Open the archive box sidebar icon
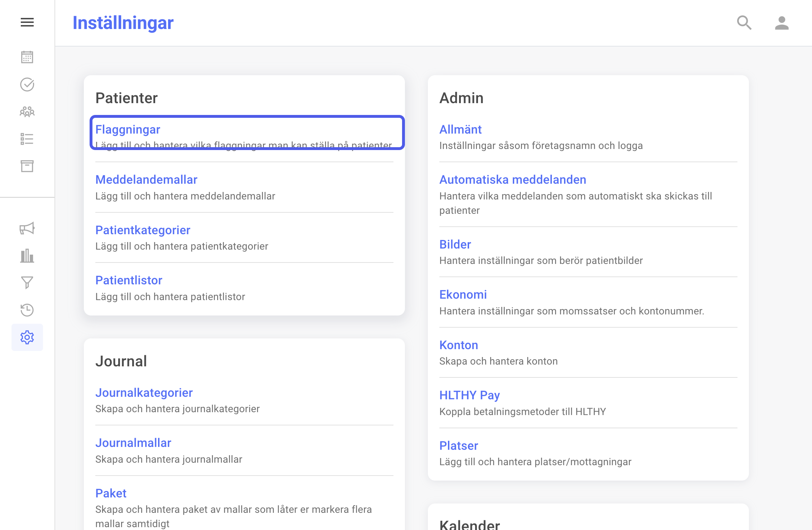The width and height of the screenshot is (812, 530). coord(27,166)
